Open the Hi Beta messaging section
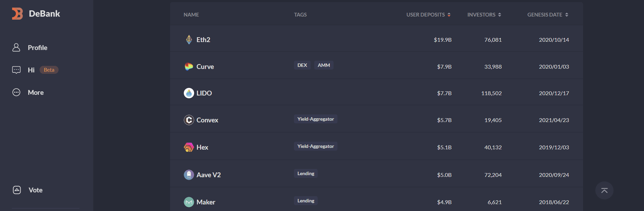Screen dimensions: 644x211 [31, 70]
